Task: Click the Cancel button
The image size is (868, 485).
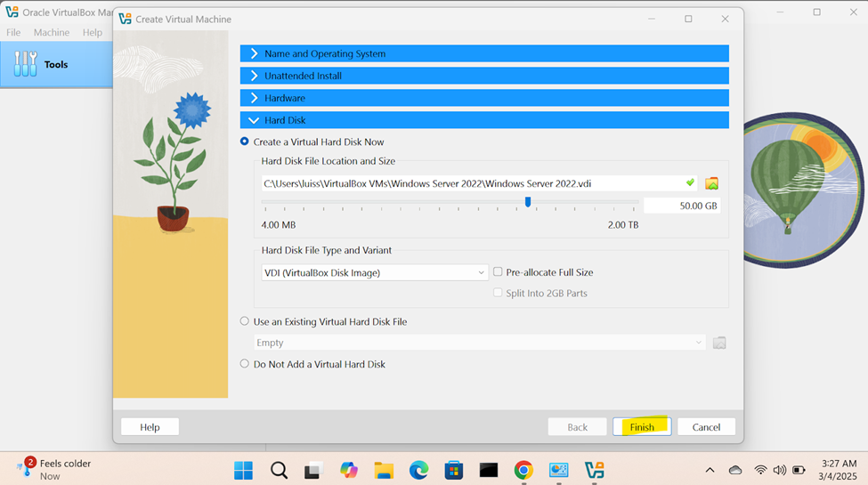Action: [x=706, y=427]
